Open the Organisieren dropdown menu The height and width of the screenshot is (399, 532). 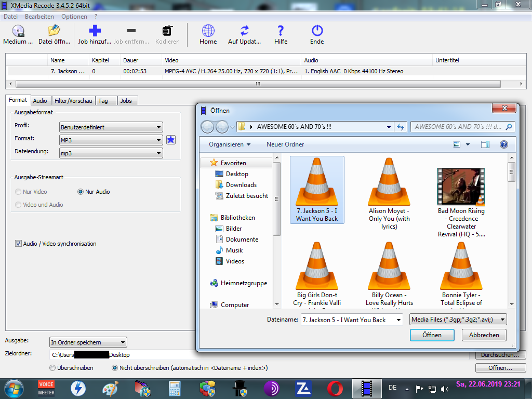pyautogui.click(x=230, y=144)
